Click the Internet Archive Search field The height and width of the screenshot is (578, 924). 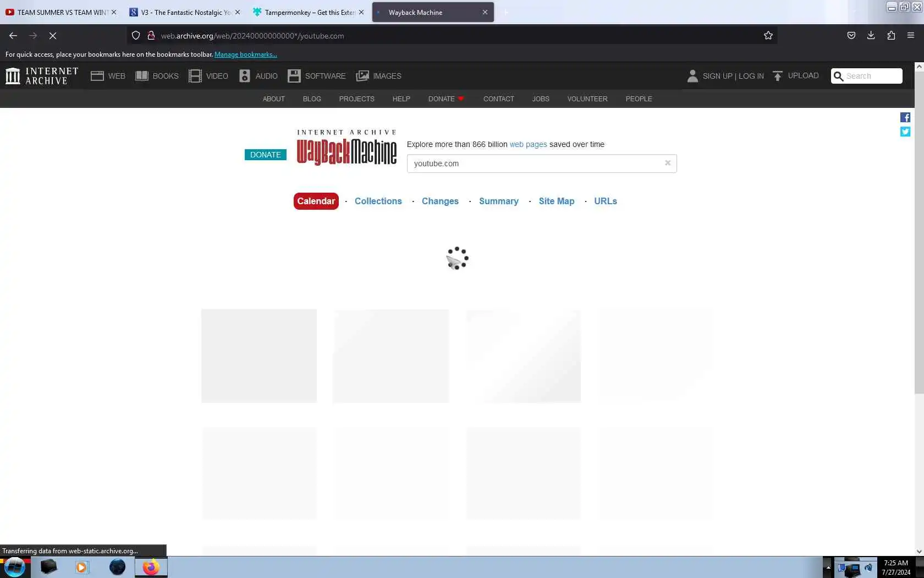[867, 76]
